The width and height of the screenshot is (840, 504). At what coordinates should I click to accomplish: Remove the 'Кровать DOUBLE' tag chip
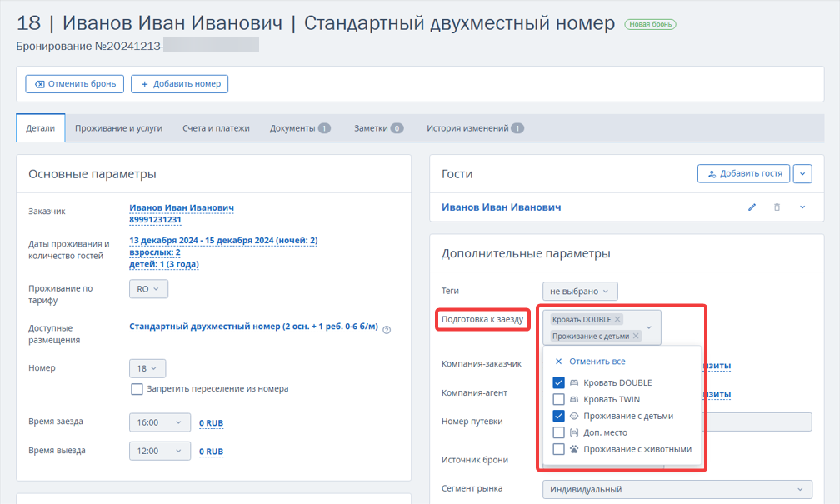617,319
